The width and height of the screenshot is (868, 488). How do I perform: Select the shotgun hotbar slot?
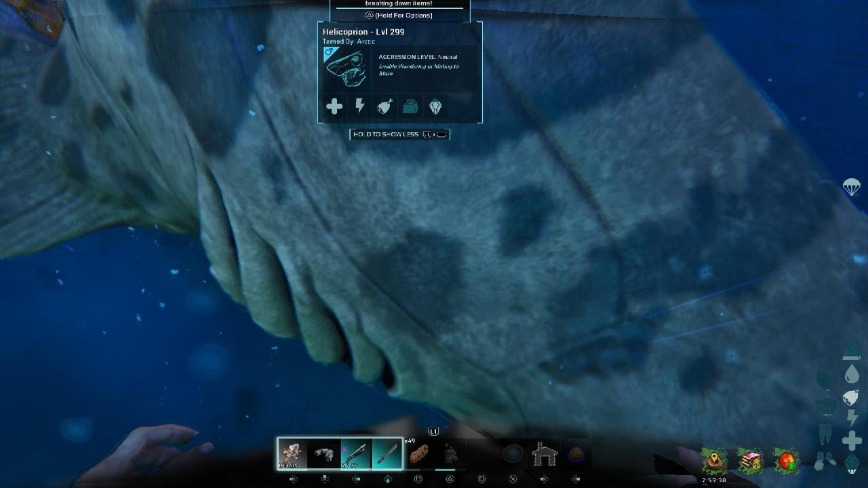356,453
